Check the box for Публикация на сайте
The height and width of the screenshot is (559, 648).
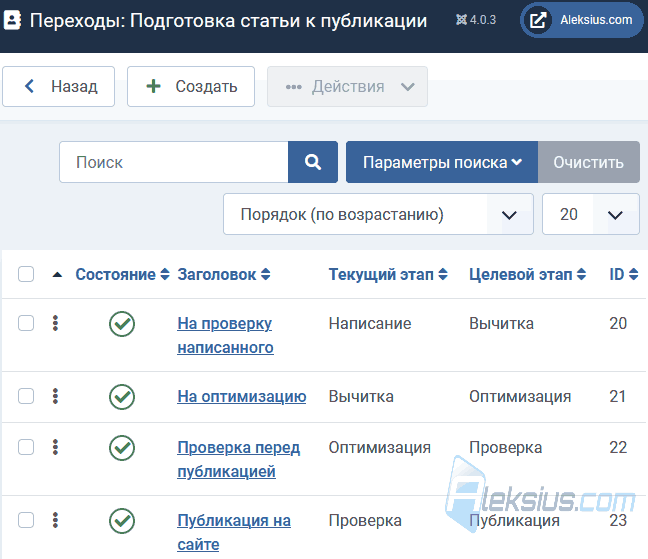tap(26, 520)
